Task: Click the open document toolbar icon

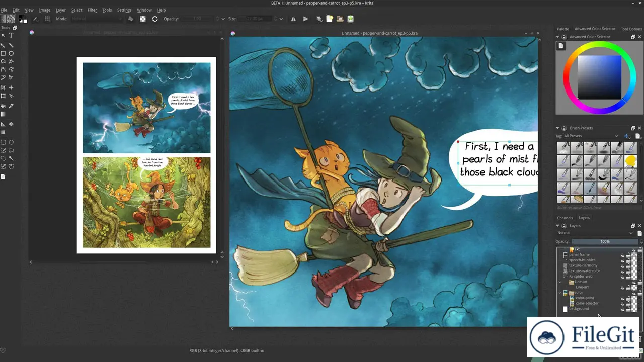Action: point(340,19)
